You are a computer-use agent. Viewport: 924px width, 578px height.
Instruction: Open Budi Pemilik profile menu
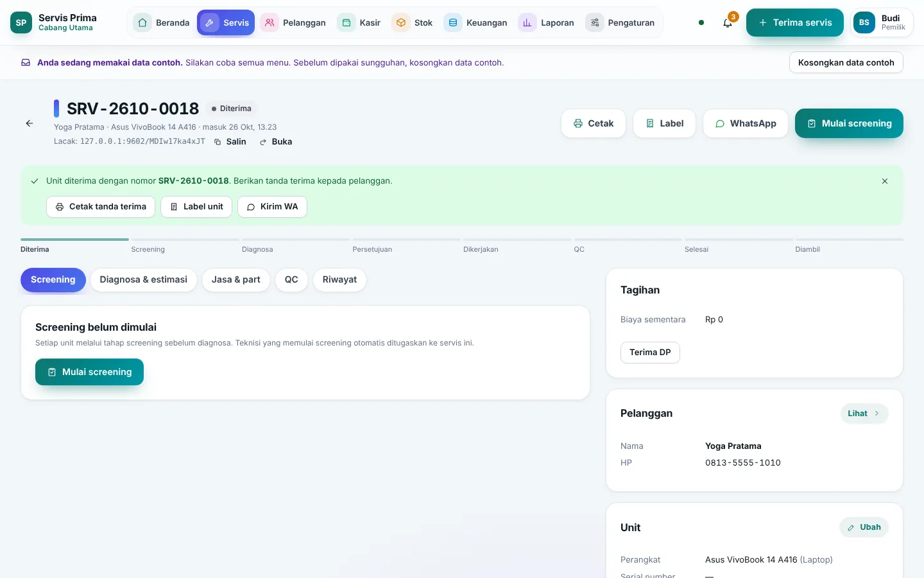882,22
